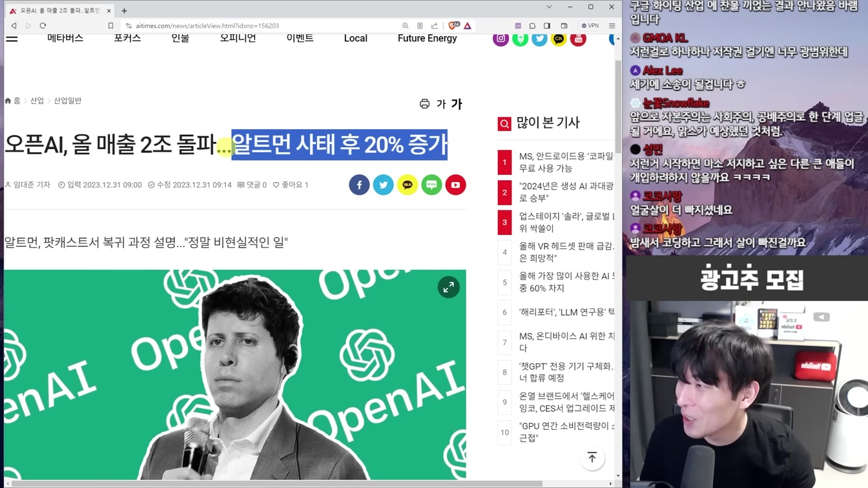The width and height of the screenshot is (868, 488).
Task: Open the Future Energy menu section
Action: (x=427, y=38)
